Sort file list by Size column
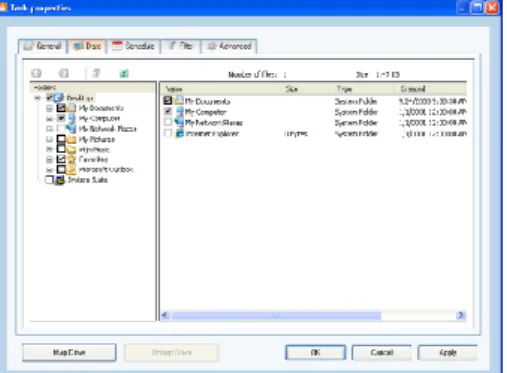Screen dimensions: 507x373 [306, 89]
